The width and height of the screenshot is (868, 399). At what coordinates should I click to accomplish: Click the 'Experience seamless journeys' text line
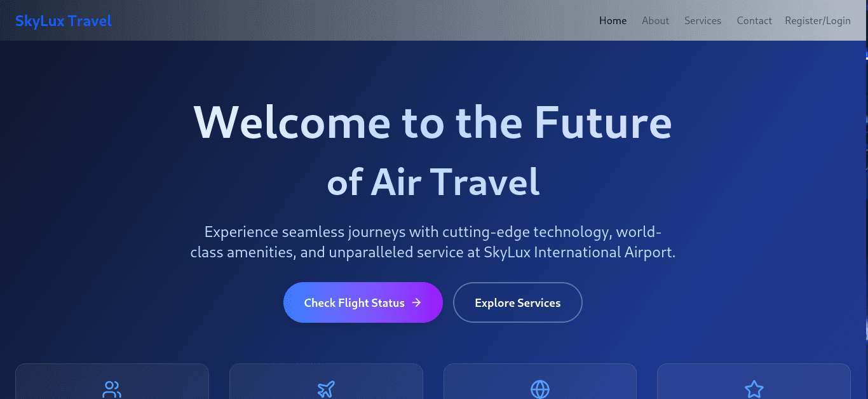click(433, 232)
